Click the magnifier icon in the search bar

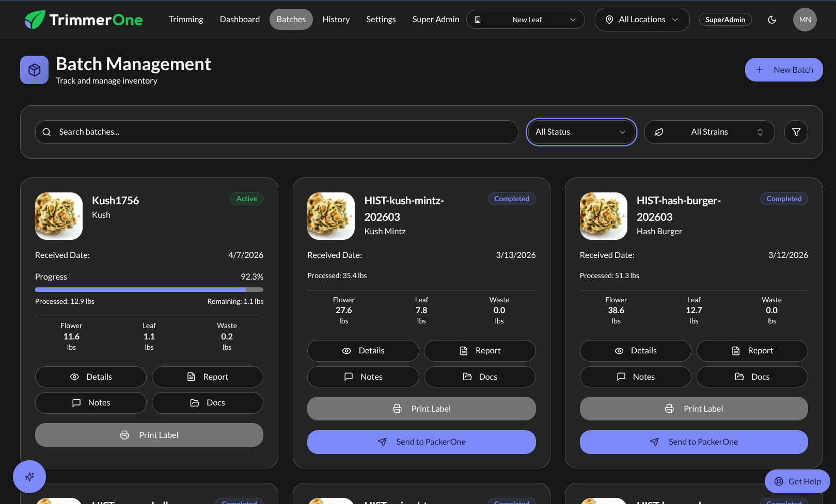(x=46, y=132)
